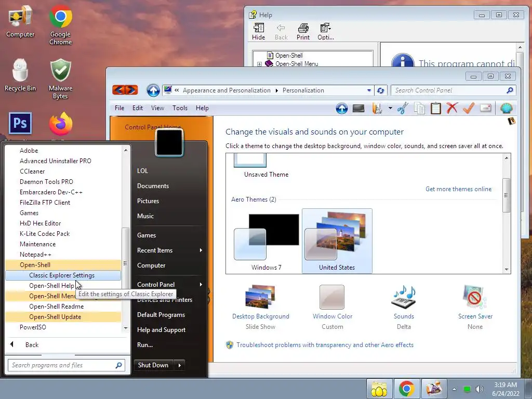The image size is (532, 399).
Task: Open Open-Shell Update in programs list
Action: click(x=63, y=317)
